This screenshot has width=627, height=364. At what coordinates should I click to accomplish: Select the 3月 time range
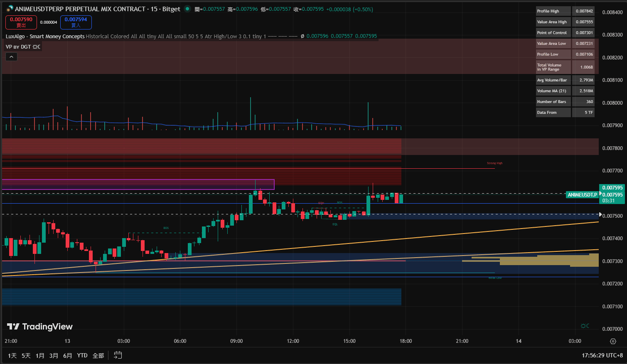(x=54, y=356)
